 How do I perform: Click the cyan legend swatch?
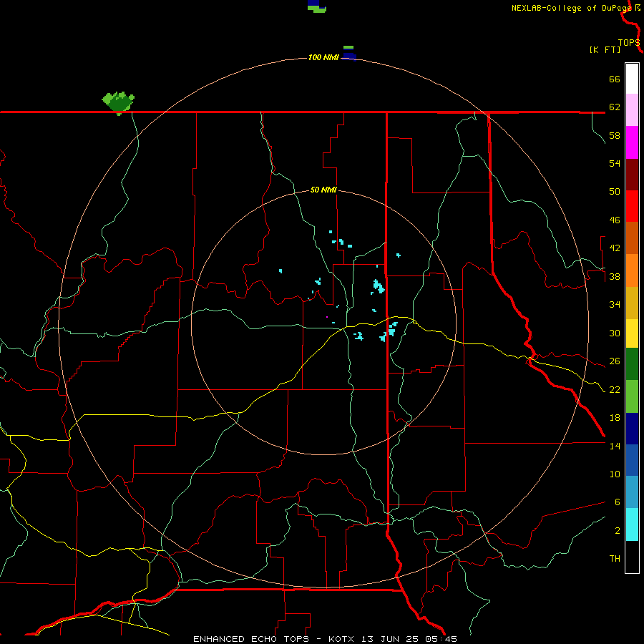pyautogui.click(x=632, y=524)
